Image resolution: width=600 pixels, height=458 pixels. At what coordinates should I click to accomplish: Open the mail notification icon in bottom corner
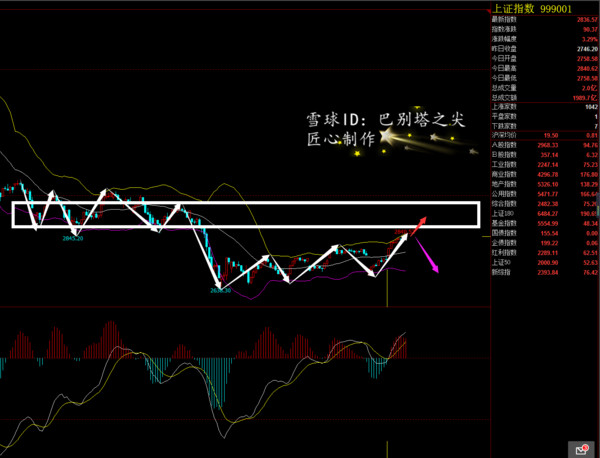point(582,449)
